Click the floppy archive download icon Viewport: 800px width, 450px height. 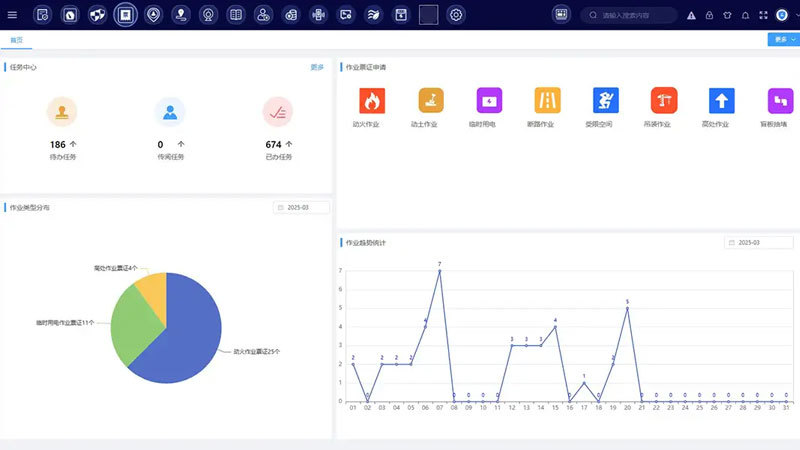point(401,15)
